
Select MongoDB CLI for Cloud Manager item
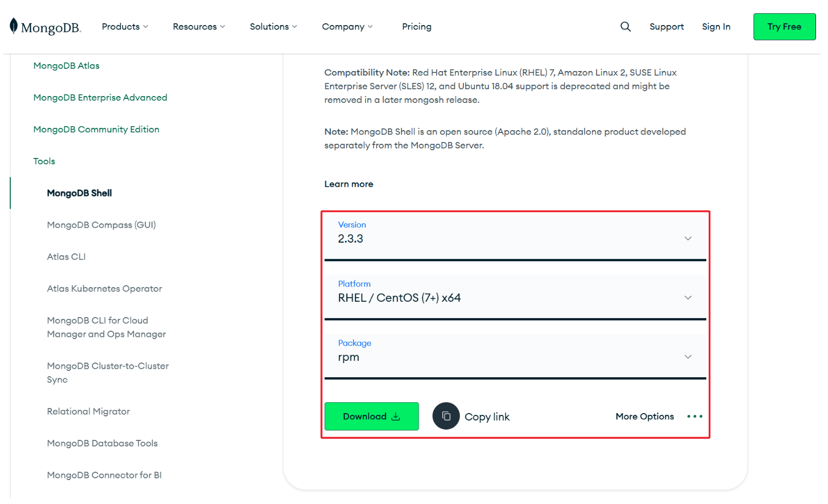(x=106, y=327)
